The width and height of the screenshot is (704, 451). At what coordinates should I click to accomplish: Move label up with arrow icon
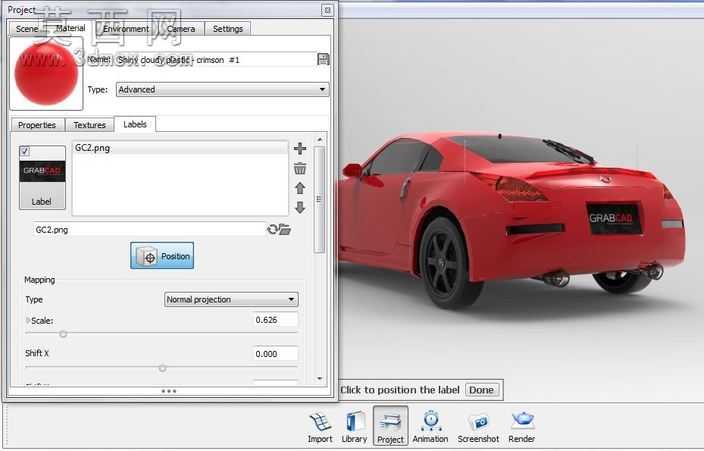(x=300, y=188)
